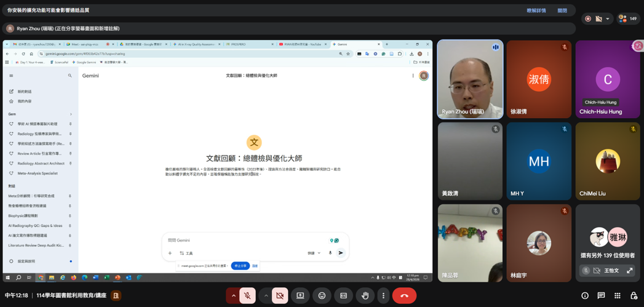Image resolution: width=644 pixels, height=307 pixels.
Task: Open meeting details info icon
Action: click(x=585, y=295)
